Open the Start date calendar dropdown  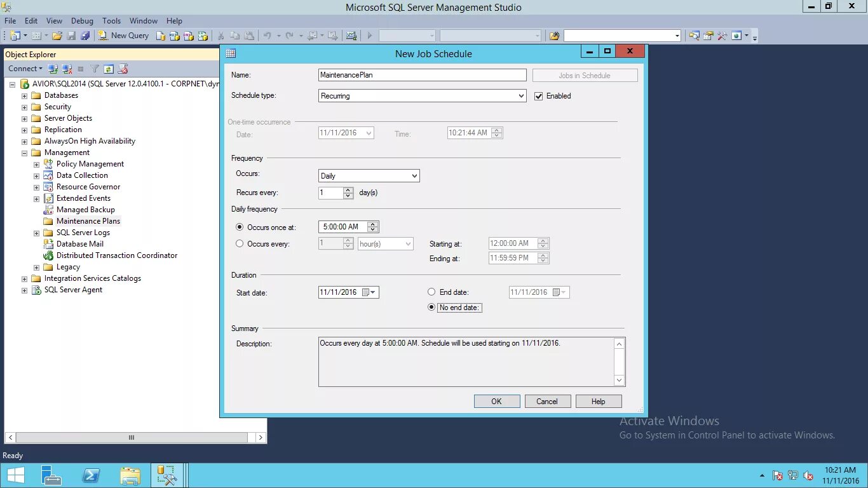(x=372, y=292)
